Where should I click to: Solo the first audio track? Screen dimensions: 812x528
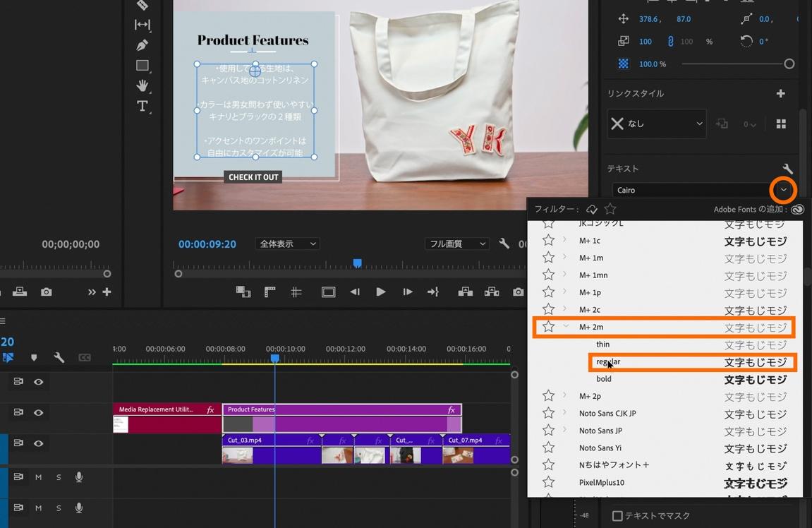59,477
